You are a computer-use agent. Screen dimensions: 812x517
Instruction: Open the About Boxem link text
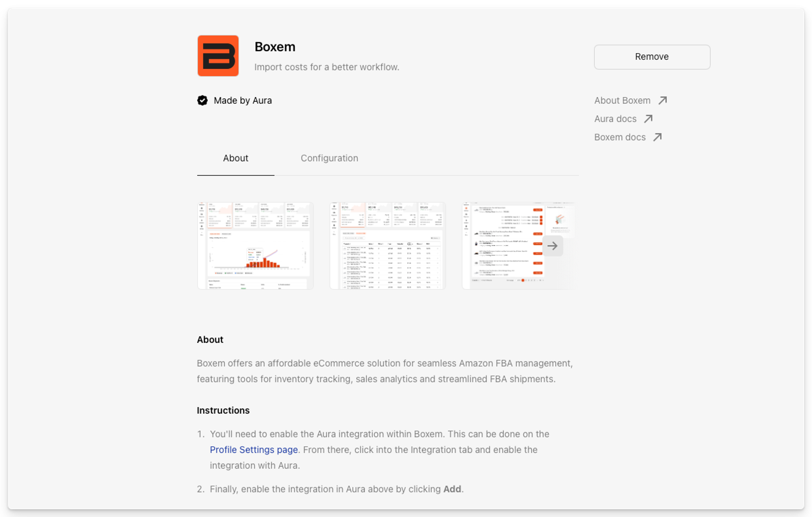[622, 101]
